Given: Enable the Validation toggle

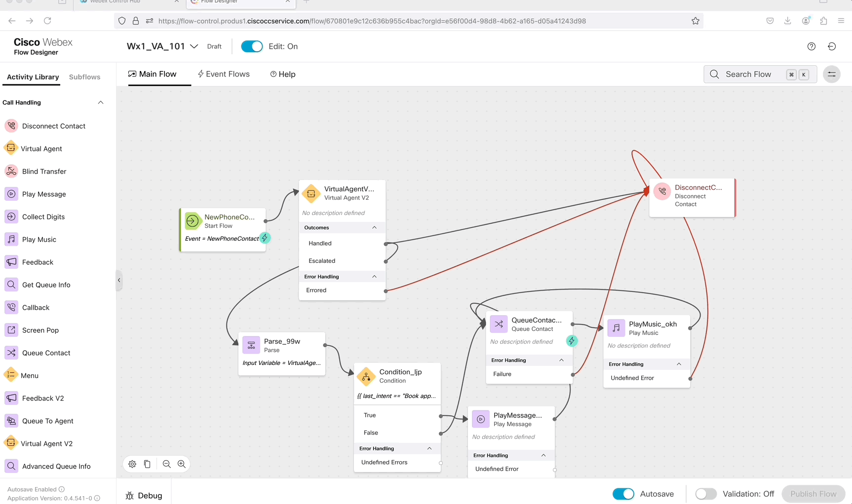Looking at the screenshot, I should pos(706,494).
